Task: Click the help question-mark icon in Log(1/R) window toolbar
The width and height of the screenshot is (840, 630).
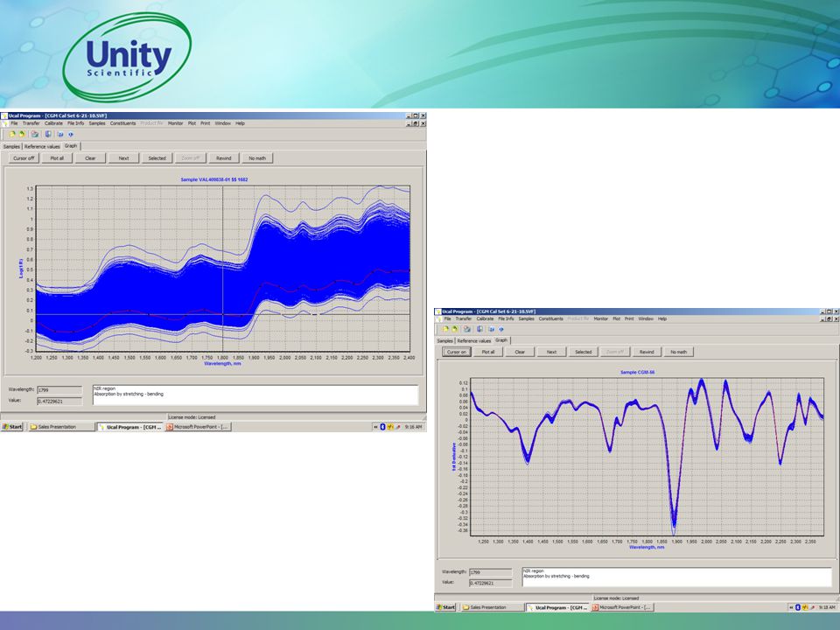Action: pos(60,134)
